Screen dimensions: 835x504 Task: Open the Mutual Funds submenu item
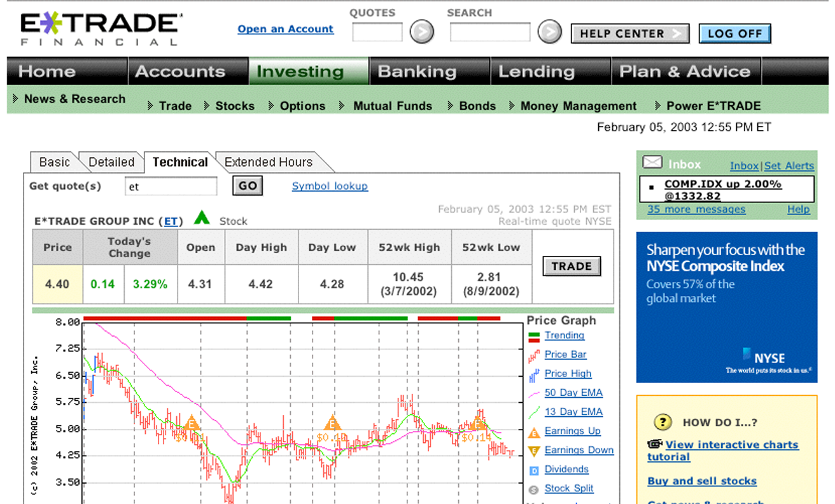(x=393, y=106)
